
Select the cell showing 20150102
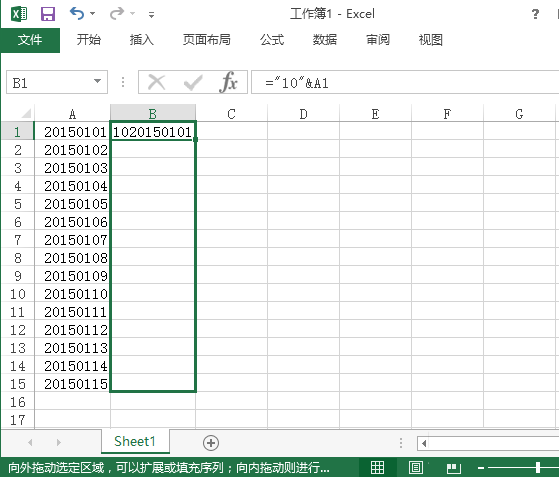(x=72, y=150)
